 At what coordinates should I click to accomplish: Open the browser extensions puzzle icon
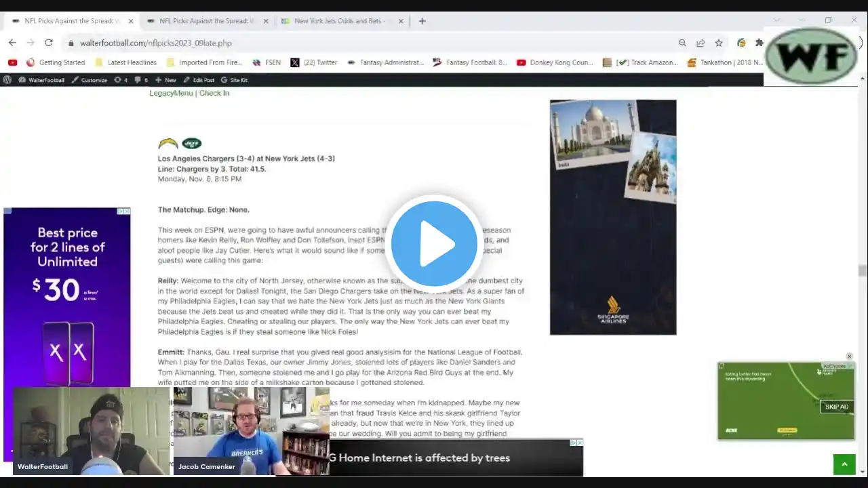pos(759,43)
